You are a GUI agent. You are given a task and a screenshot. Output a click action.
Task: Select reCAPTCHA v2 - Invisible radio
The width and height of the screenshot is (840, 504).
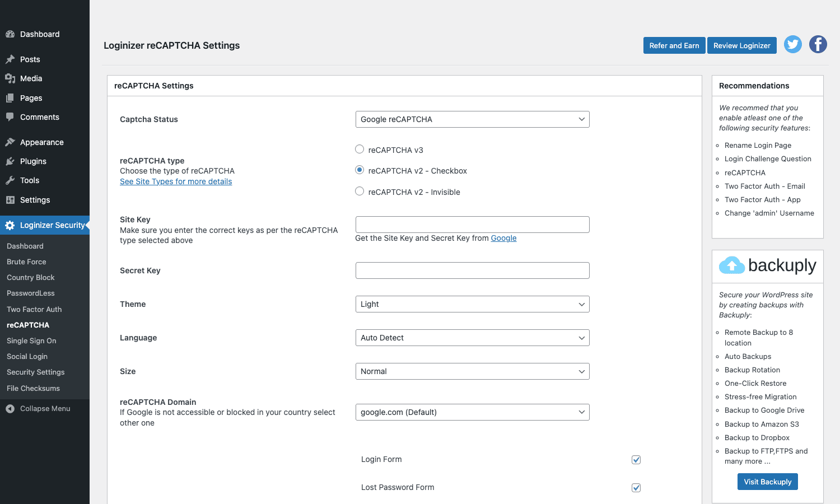tap(360, 191)
